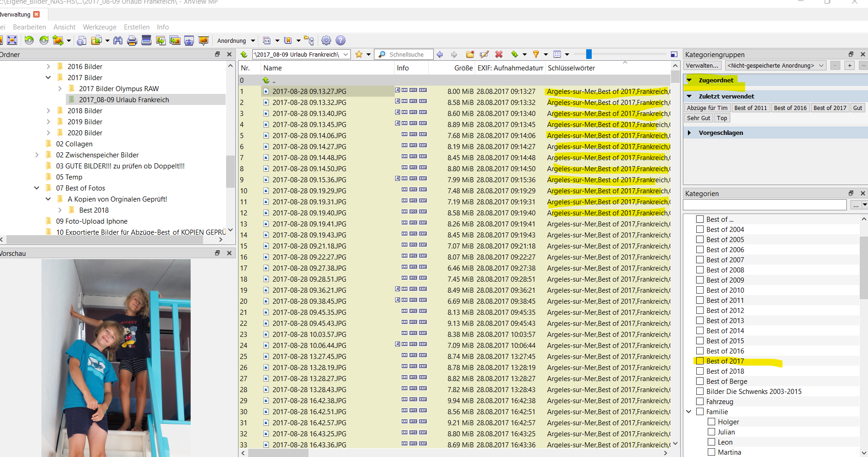Image resolution: width=868 pixels, height=457 pixels.
Task: Click the binoculars search icon
Action: point(118,40)
